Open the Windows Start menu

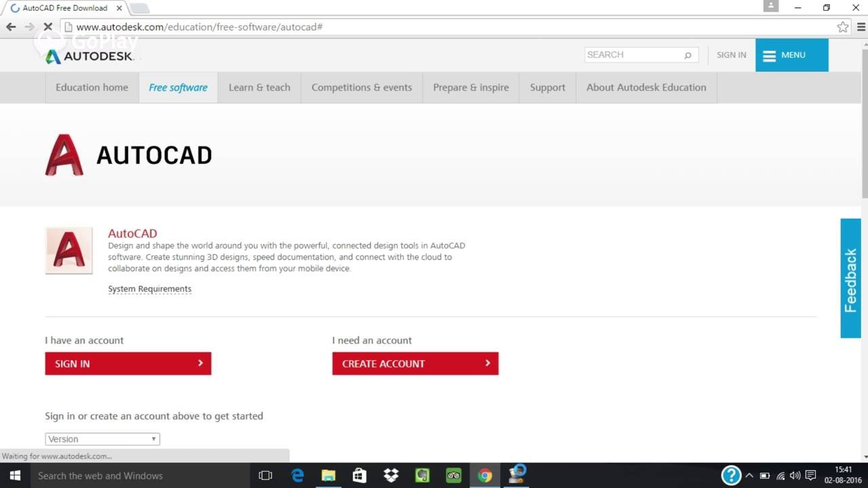click(x=15, y=476)
